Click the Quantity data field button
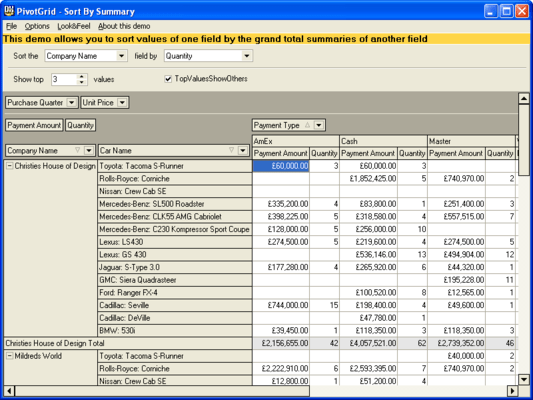The width and height of the screenshot is (533, 400). point(80,125)
